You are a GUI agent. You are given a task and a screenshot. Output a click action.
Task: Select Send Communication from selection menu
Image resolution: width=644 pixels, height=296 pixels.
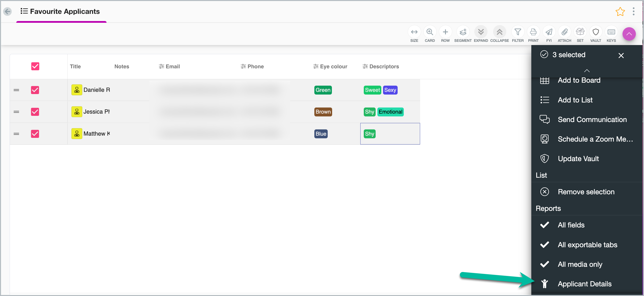(x=592, y=120)
